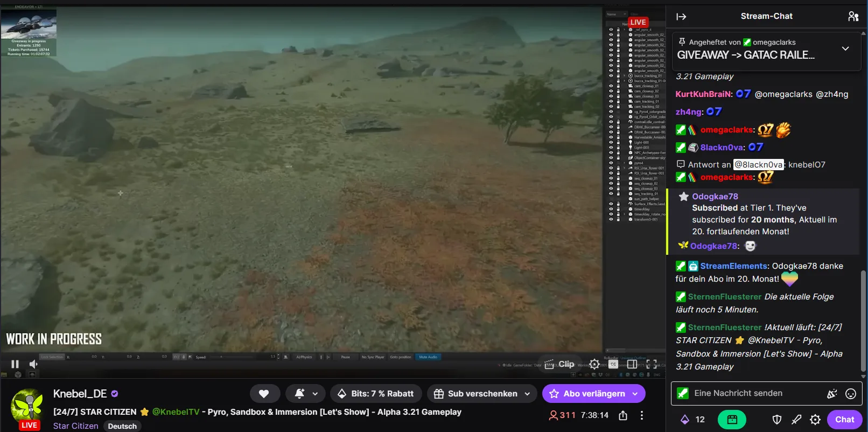
Task: Open the @KnebelTV mention in title
Action: tap(176, 412)
